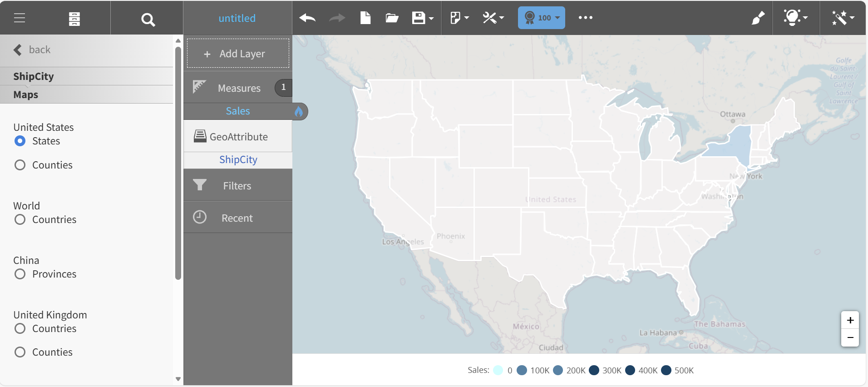Click the Recent clock icon
The width and height of the screenshot is (868, 387).
(200, 217)
